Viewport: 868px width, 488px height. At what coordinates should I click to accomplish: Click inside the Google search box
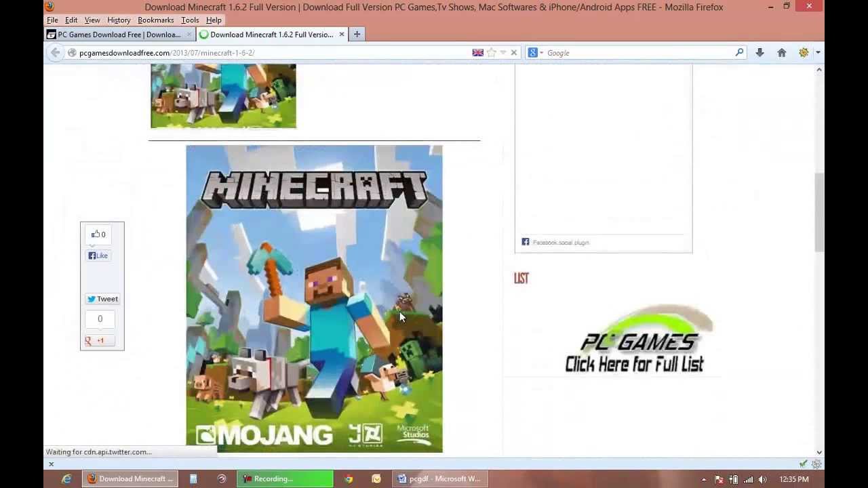[x=637, y=53]
